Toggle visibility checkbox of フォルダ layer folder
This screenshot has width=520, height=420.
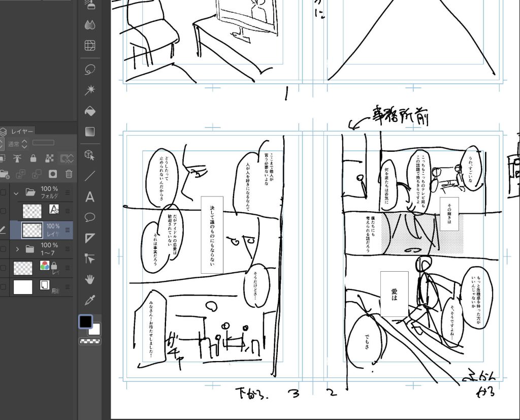click(4, 192)
